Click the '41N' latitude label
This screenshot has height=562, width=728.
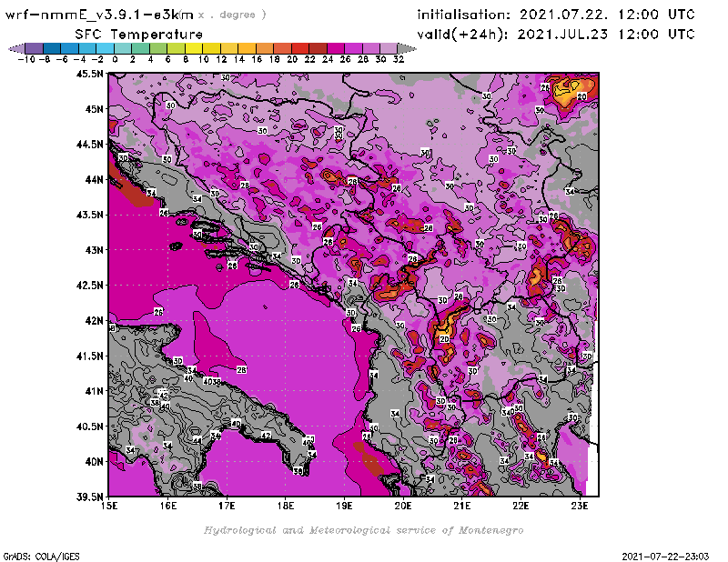[95, 391]
